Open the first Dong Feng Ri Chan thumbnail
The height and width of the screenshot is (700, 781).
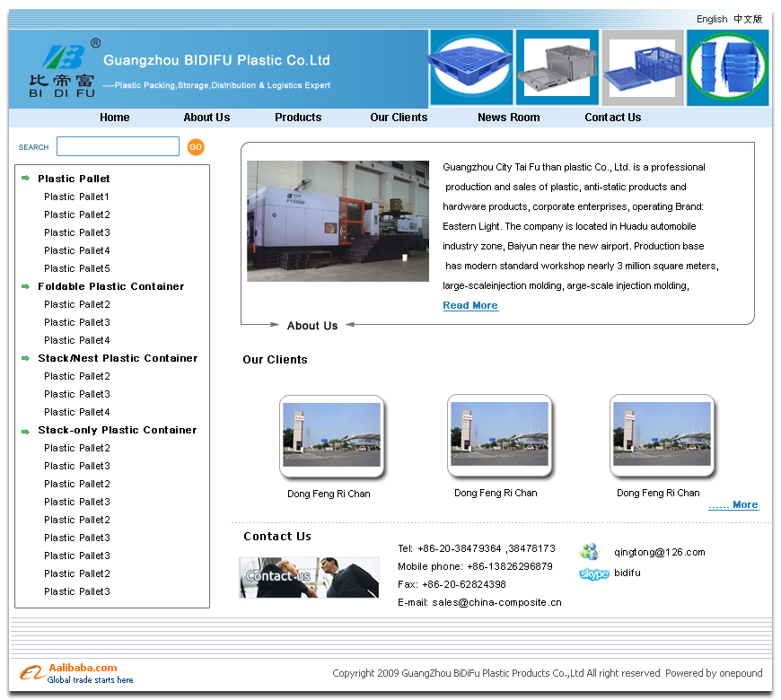coord(332,435)
